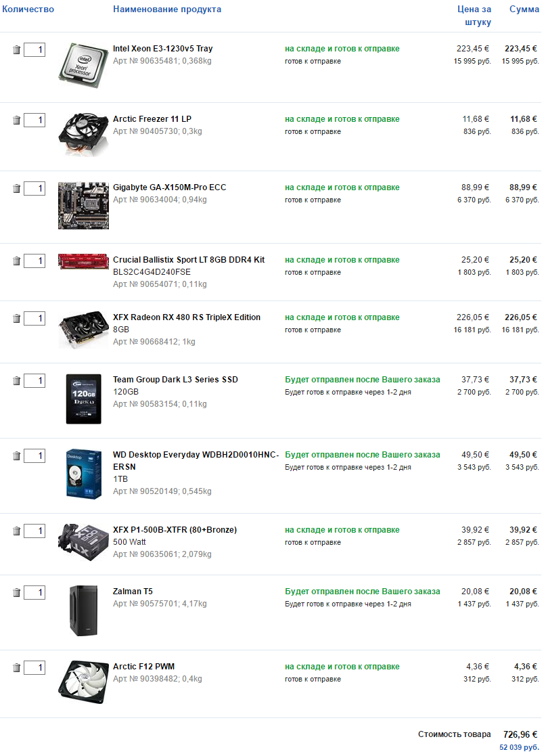Click the WD Desktop hard drive thumbnail
This screenshot has height=756, width=544.
click(x=83, y=473)
